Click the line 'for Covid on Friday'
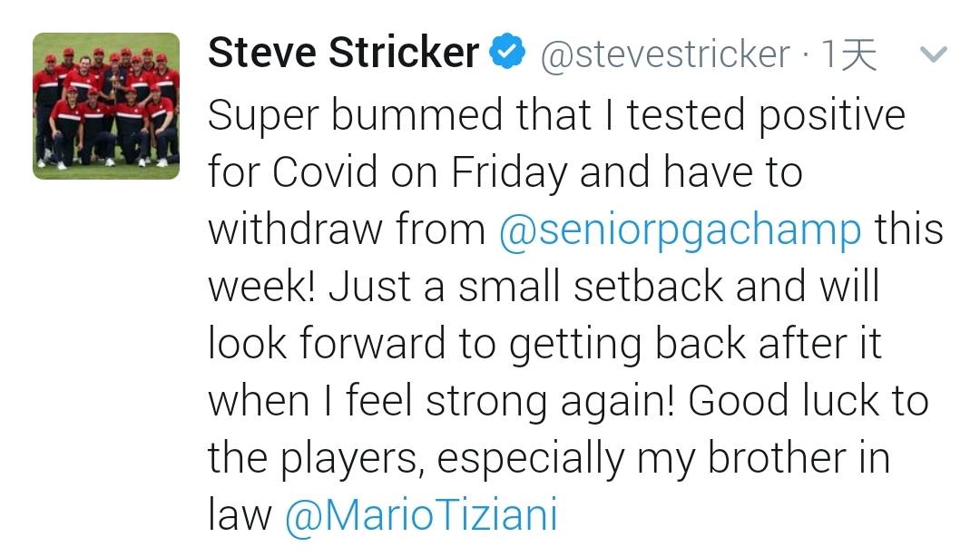 tap(505, 172)
